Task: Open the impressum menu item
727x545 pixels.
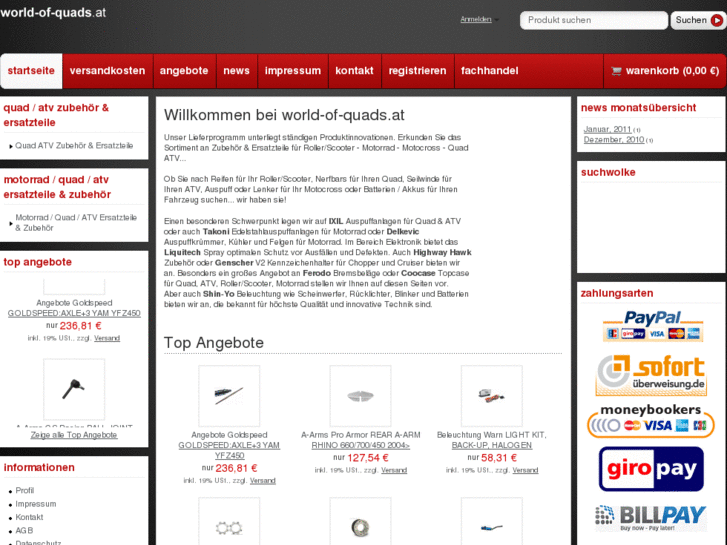Action: point(293,71)
